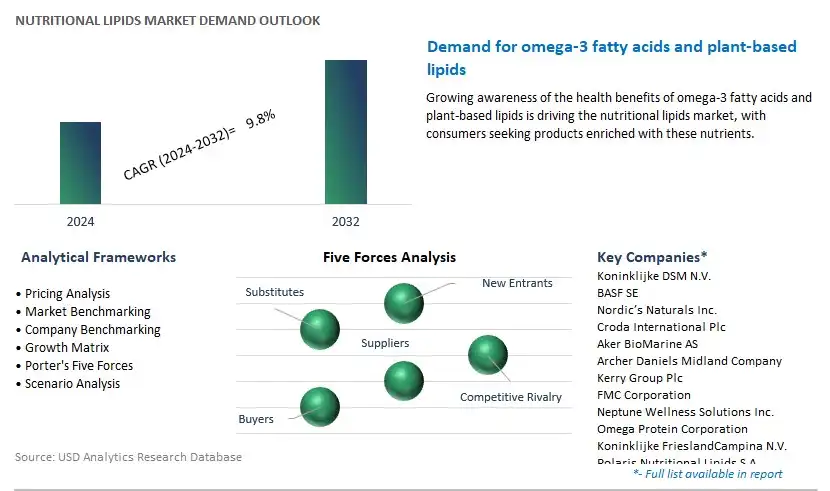Select the Competitive Rivalry green sphere
Image resolution: width=830 pixels, height=491 pixels.
(488, 355)
